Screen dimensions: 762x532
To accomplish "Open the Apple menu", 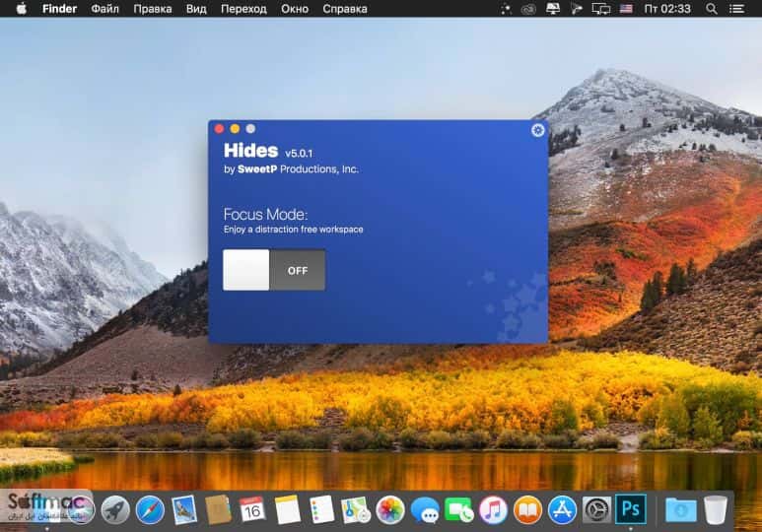I will pos(22,9).
